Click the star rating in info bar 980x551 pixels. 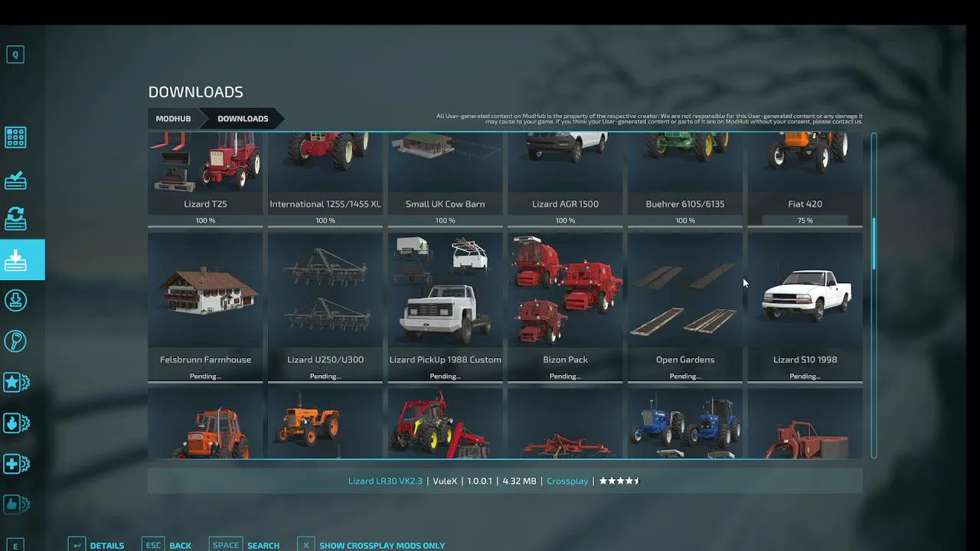point(619,481)
